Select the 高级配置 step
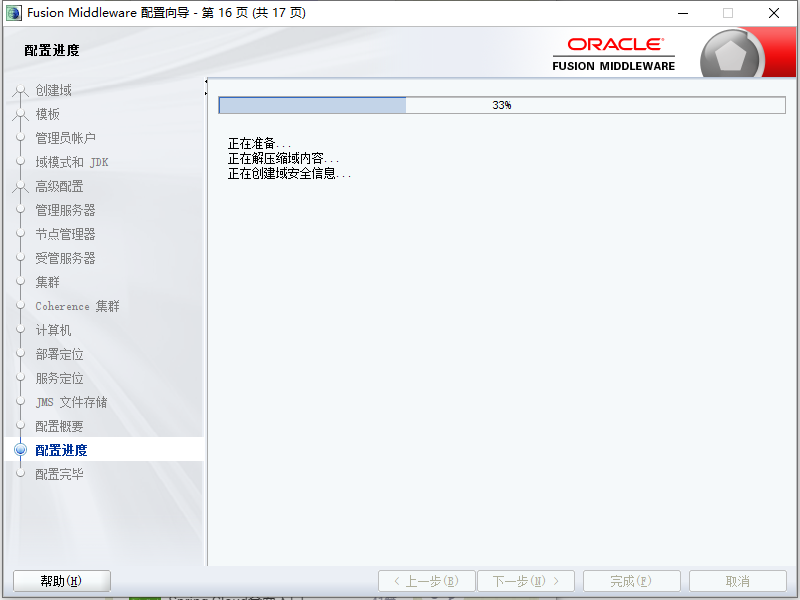This screenshot has width=800, height=600. pos(59,186)
